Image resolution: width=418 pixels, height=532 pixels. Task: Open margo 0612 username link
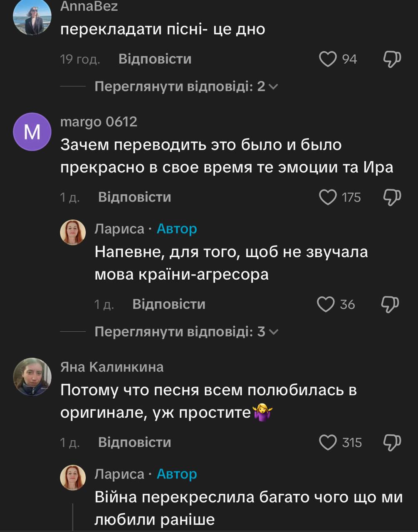click(x=99, y=122)
